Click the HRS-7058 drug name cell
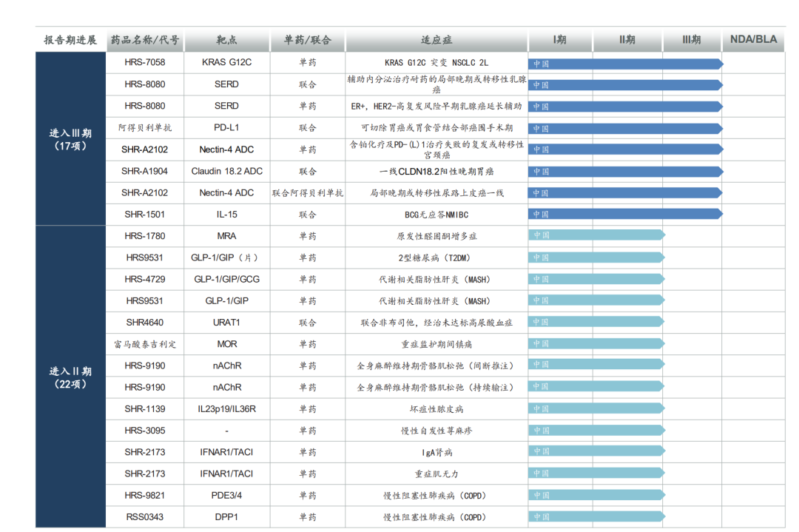Viewport: 799px width, 532px height. [x=145, y=62]
